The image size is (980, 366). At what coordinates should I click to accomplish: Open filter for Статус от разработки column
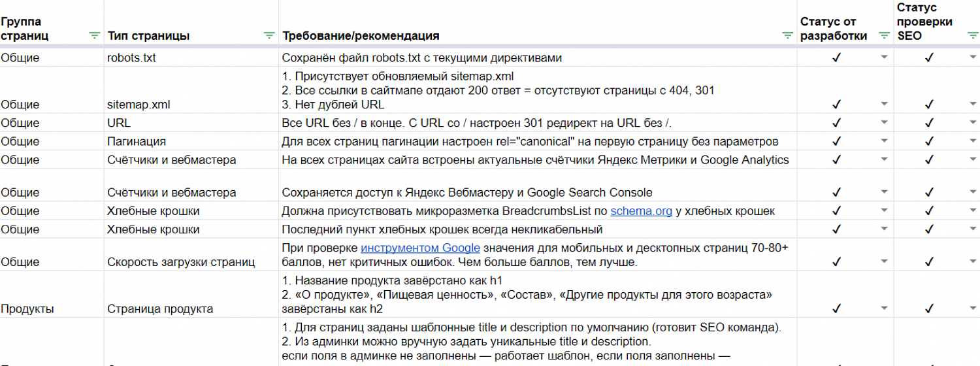click(x=884, y=36)
